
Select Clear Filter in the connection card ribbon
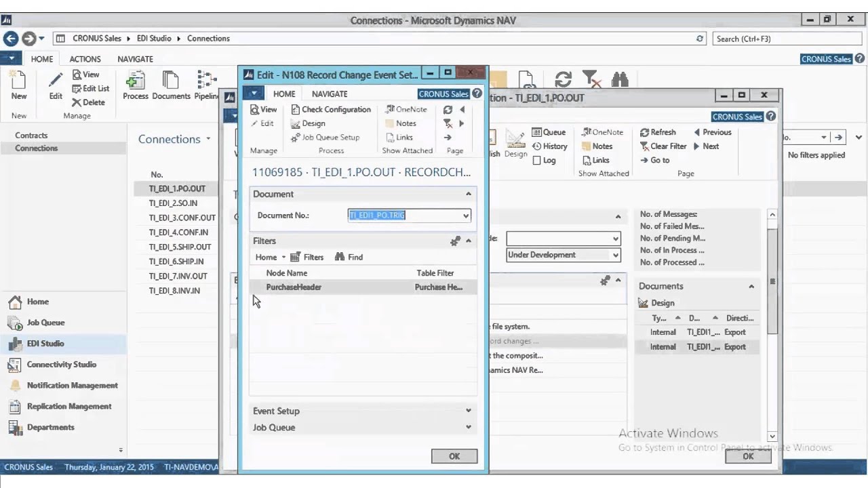point(663,146)
